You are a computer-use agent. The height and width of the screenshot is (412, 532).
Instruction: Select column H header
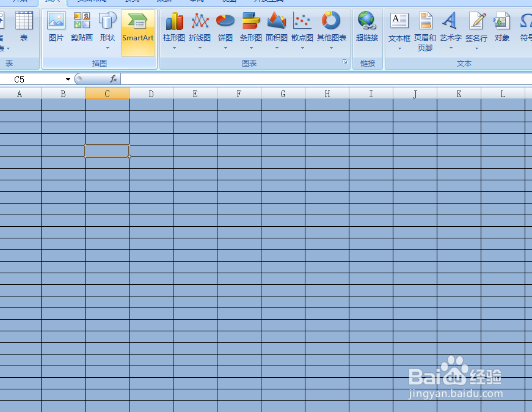click(x=327, y=94)
